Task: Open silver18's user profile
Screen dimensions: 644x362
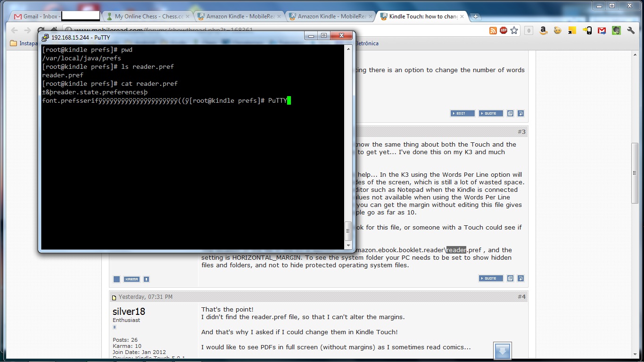Action: point(129,312)
